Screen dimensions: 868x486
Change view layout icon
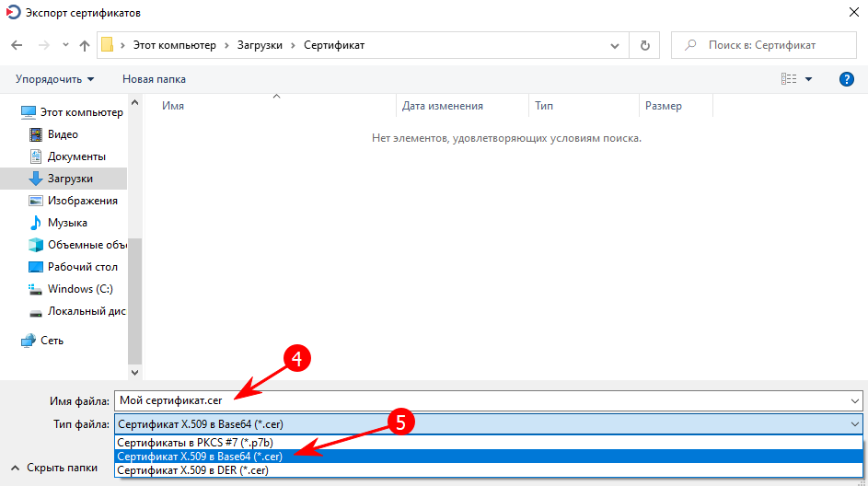click(789, 79)
